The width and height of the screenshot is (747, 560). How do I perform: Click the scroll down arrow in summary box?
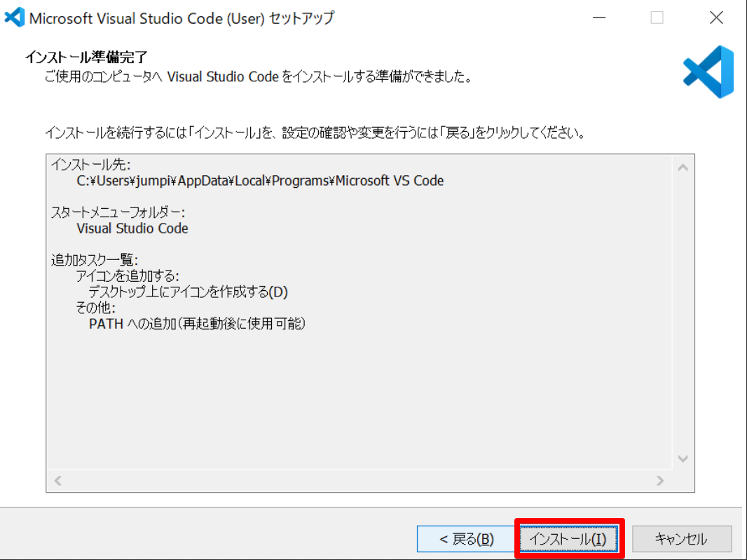[683, 458]
